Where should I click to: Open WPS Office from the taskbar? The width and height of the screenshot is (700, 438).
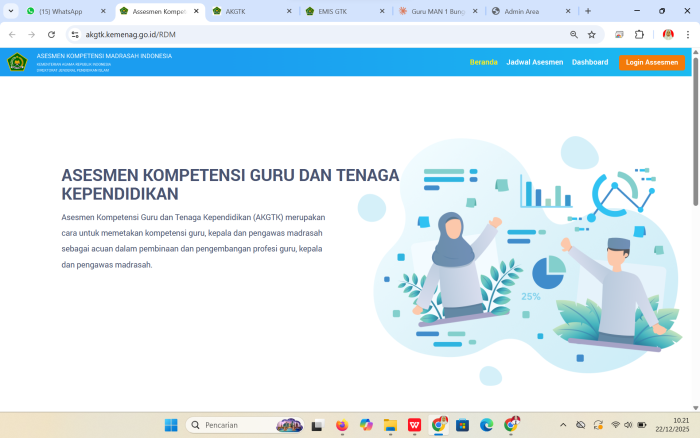(x=414, y=425)
